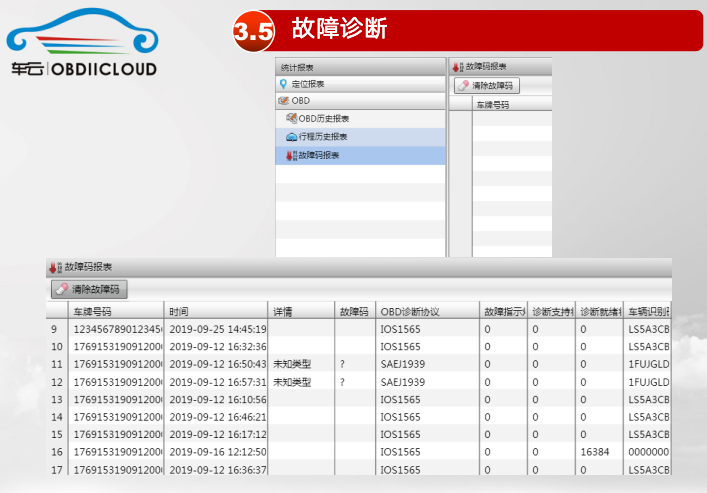Click the 故障码报表 icon in tree
The width and height of the screenshot is (707, 493).
coord(291,155)
